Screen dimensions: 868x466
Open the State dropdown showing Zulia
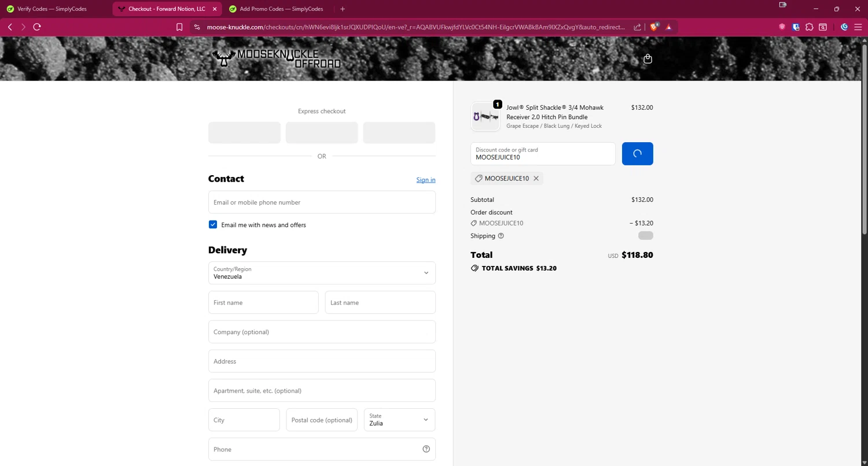pos(399,420)
